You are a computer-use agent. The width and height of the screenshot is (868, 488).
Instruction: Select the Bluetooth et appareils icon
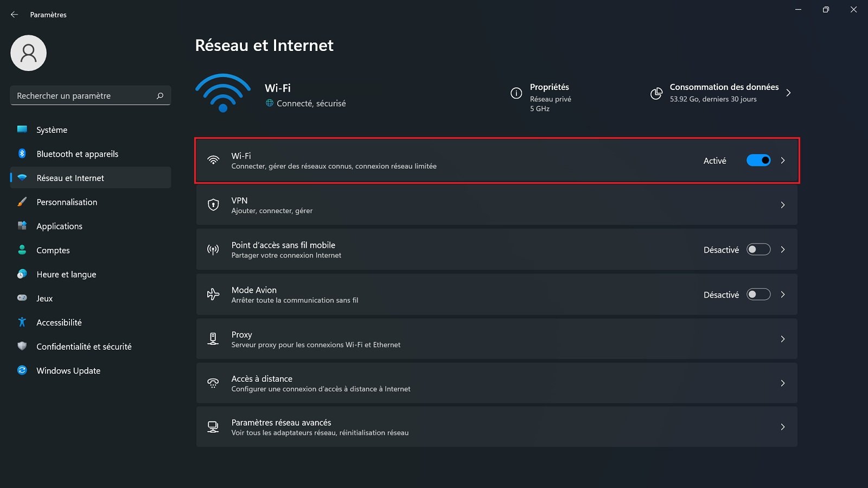pyautogui.click(x=22, y=153)
